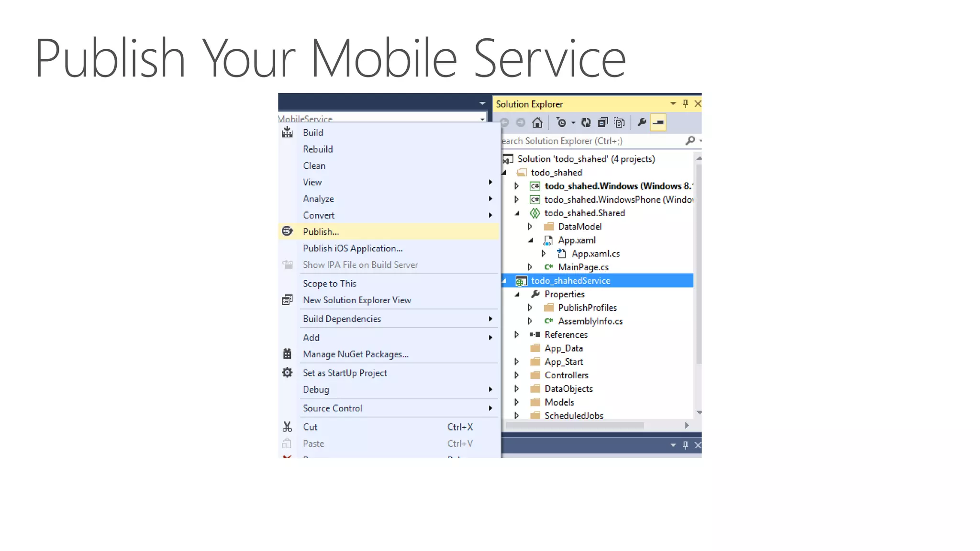Viewport: 980px width, 551px height.
Task: Click the Search Solution Explorer field
Action: point(589,141)
